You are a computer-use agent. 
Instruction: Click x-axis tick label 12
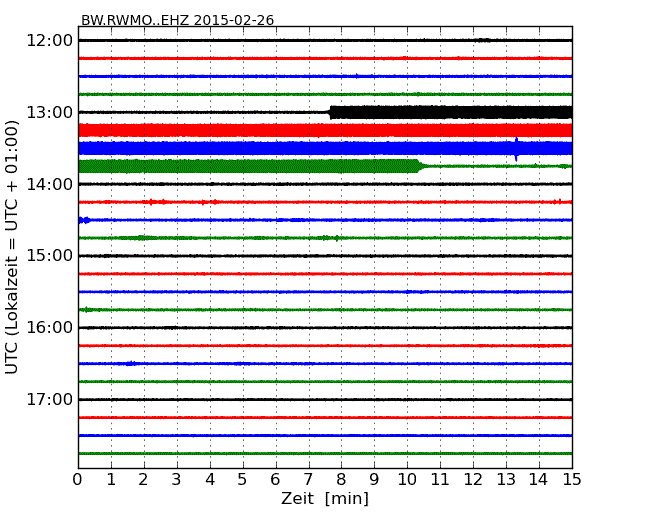(x=473, y=480)
